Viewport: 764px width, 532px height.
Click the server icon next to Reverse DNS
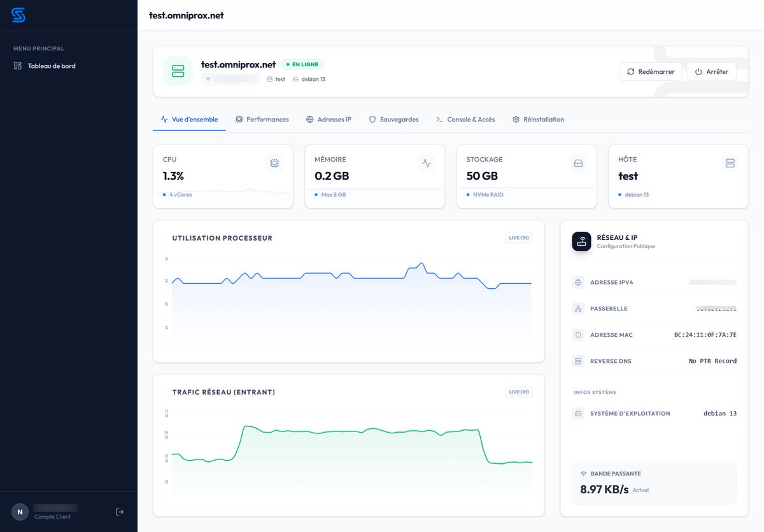[x=578, y=361]
